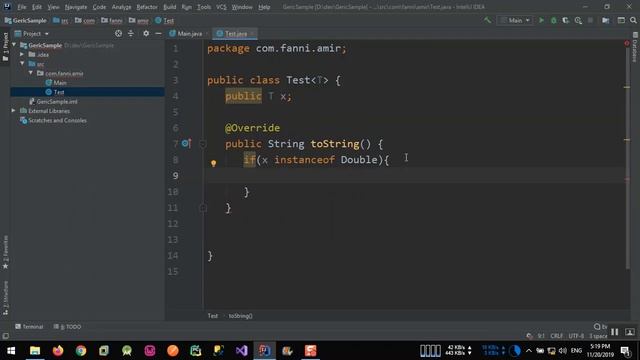Collapse the com.fanni.amir package
Screen dimensions: 640x360
click(x=31, y=73)
